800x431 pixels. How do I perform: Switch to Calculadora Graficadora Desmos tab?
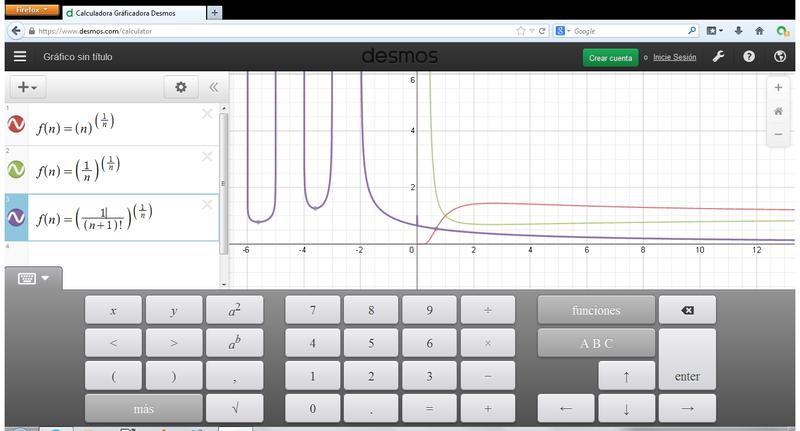click(x=134, y=14)
